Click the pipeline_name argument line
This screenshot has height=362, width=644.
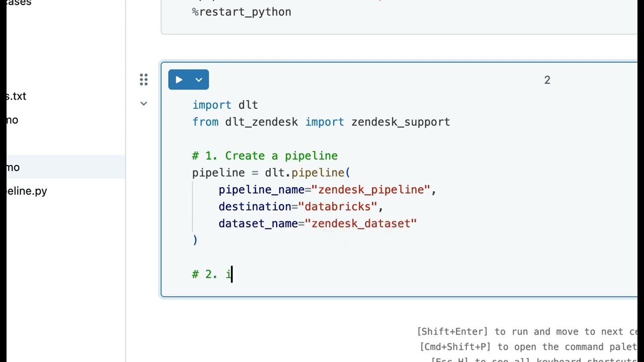pos(327,190)
